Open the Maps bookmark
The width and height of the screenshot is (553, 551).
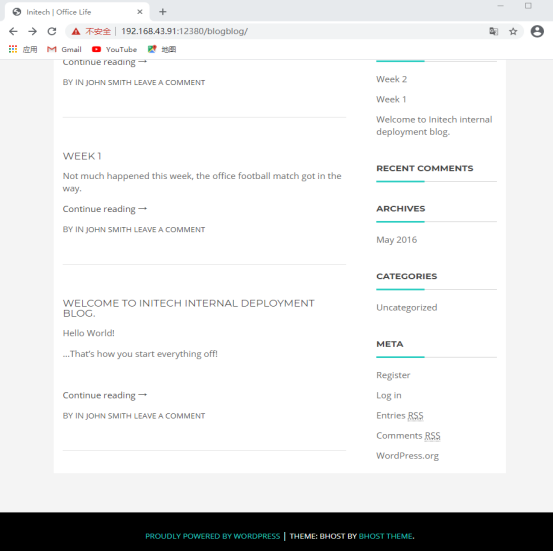click(x=162, y=49)
